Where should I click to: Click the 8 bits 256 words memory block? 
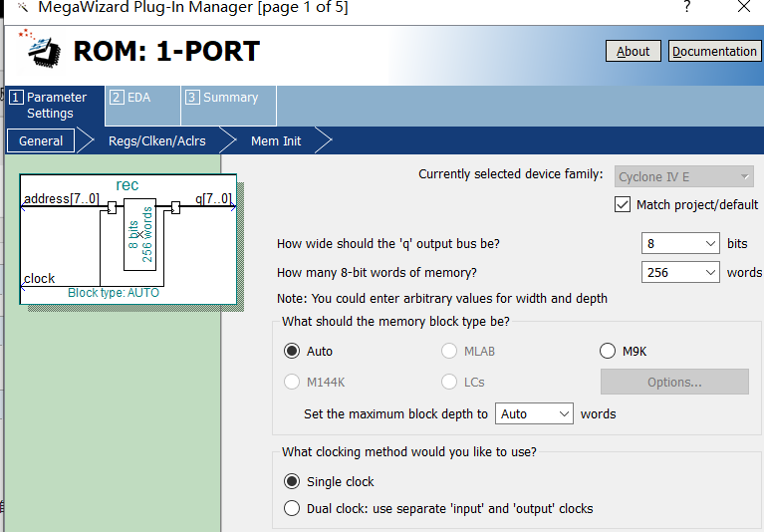click(x=139, y=234)
